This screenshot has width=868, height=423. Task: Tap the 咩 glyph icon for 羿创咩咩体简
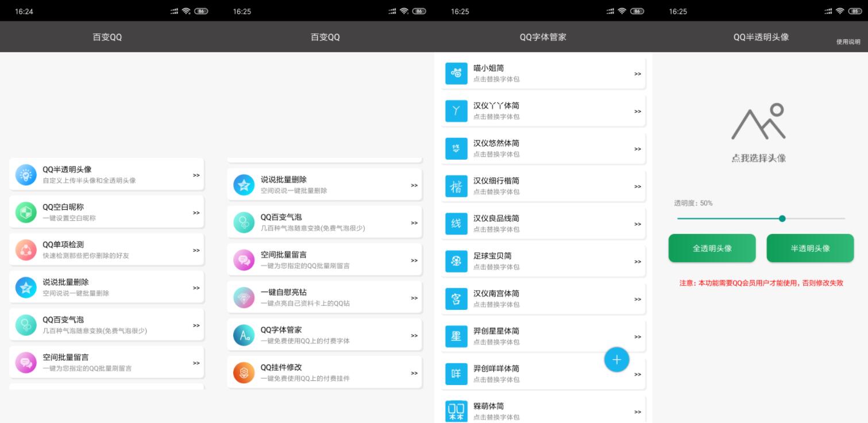[456, 374]
